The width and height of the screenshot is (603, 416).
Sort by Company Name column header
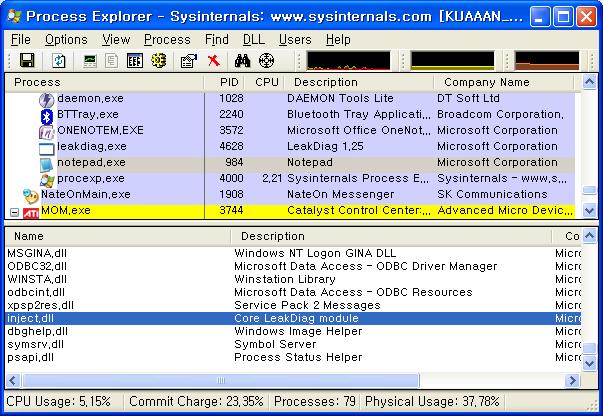coord(503,82)
